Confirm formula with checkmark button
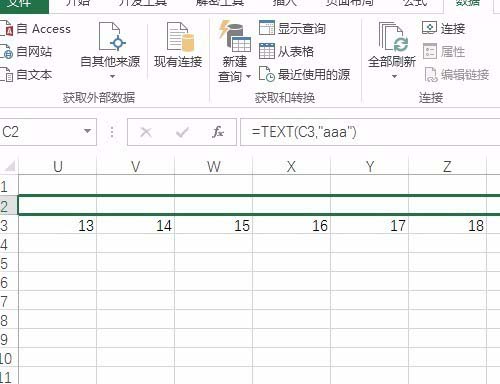 point(182,132)
